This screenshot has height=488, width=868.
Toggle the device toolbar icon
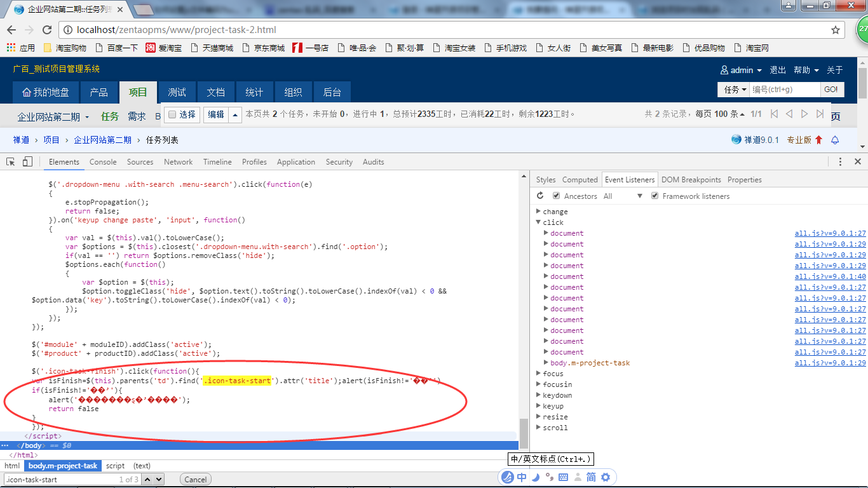click(27, 162)
